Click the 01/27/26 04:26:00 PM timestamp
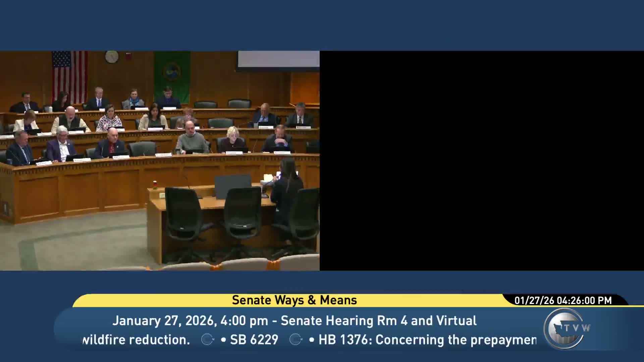The height and width of the screenshot is (362, 644). [x=563, y=300]
